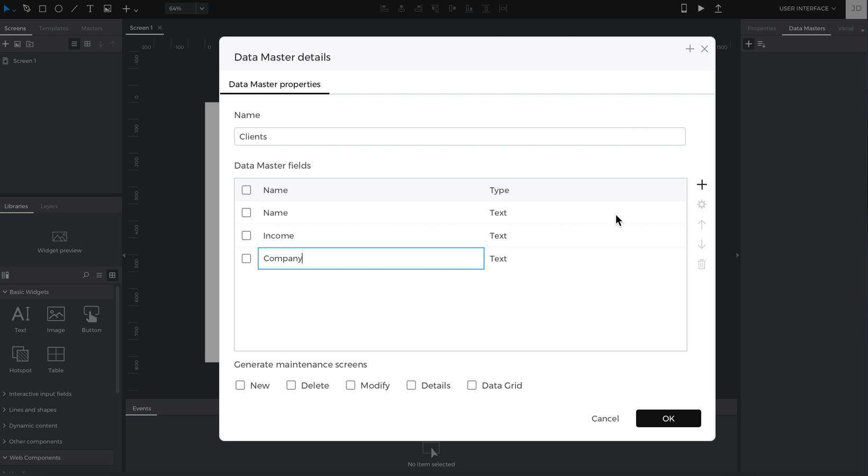Select the Line drawing tool

click(x=74, y=8)
